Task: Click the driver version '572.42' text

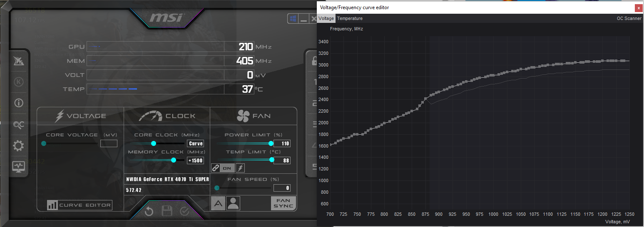Action: tap(134, 190)
